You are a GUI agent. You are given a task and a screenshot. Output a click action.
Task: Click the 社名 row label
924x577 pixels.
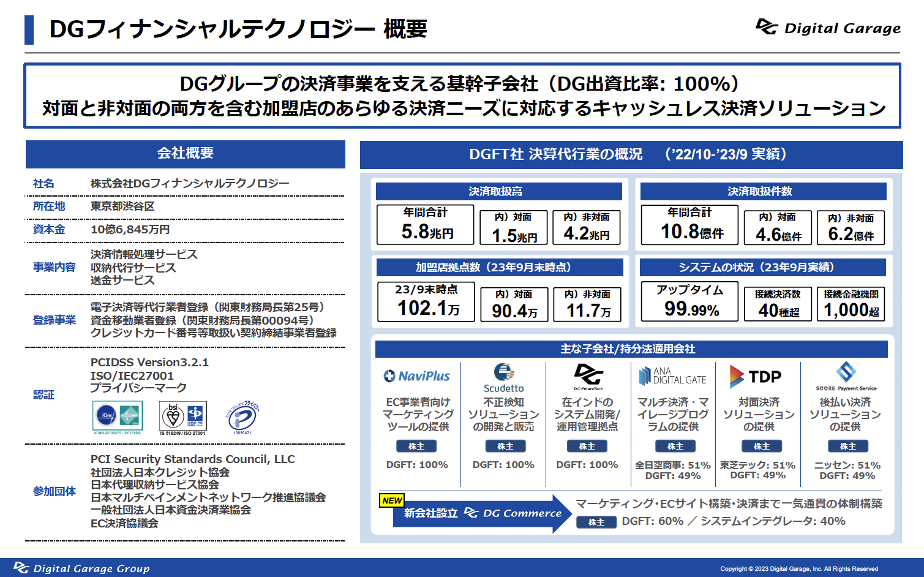[43, 184]
